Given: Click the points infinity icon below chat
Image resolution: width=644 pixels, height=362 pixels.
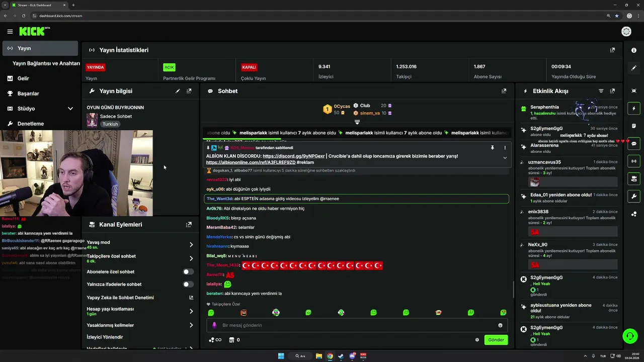Looking at the screenshot, I should (x=215, y=340).
